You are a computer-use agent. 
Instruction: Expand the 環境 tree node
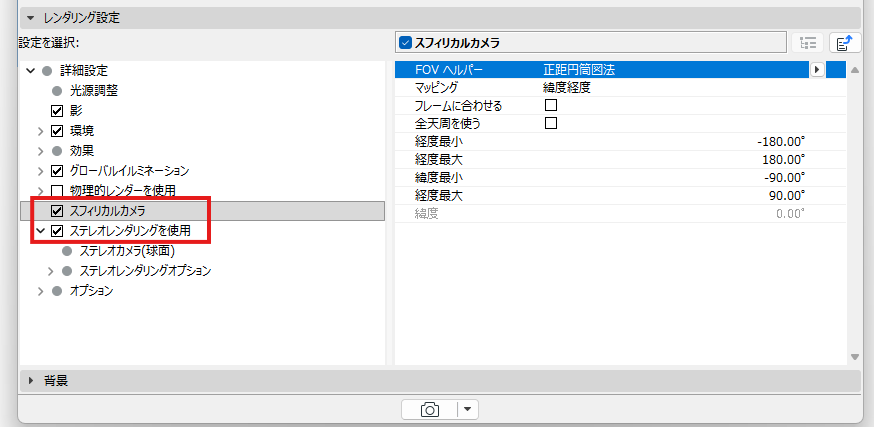[x=41, y=132]
